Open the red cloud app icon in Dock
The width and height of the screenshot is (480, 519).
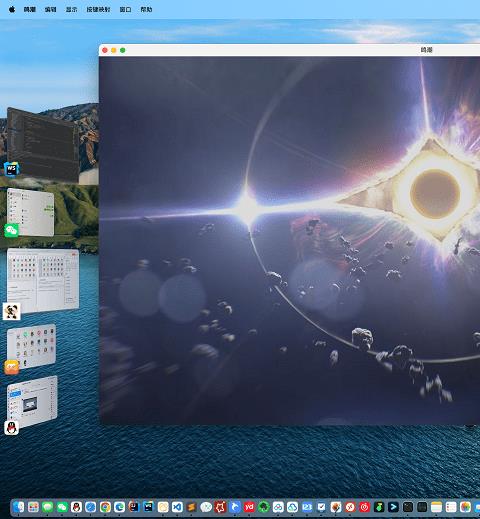(x=278, y=507)
